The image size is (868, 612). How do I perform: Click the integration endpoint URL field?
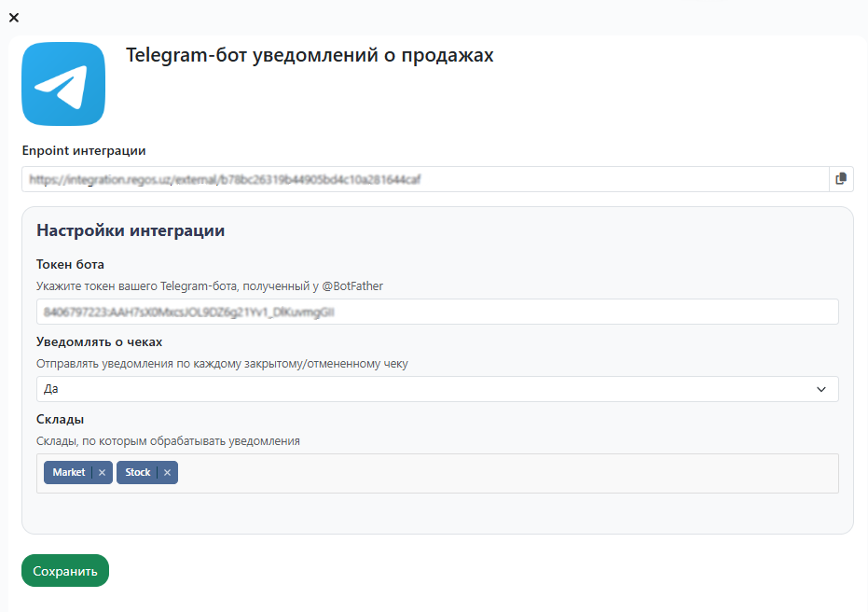(424, 179)
